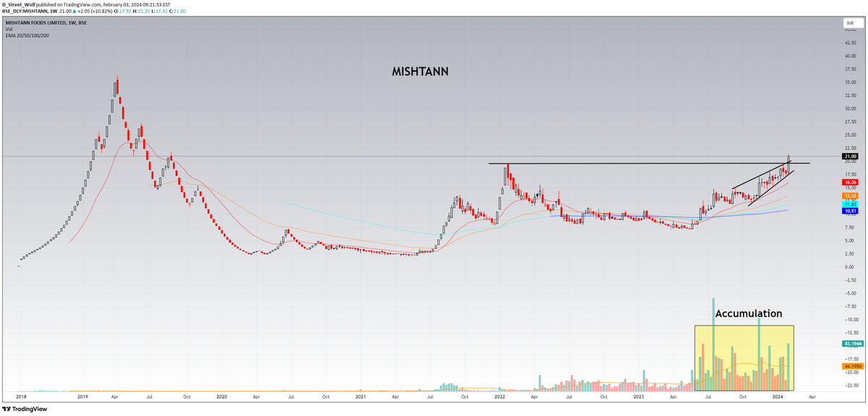This screenshot has height=416, width=868.
Task: Click the black 21.00 current price label
Action: tap(850, 156)
